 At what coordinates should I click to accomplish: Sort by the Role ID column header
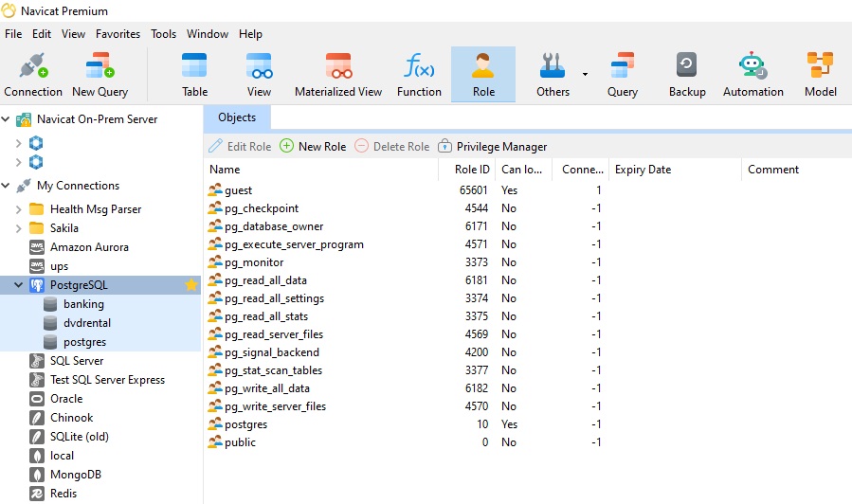point(467,170)
